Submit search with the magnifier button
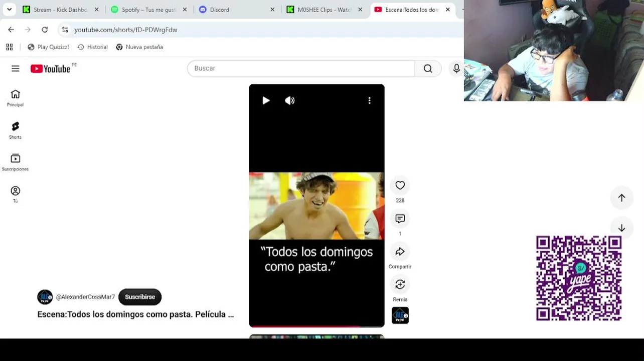The image size is (644, 361). tap(428, 68)
